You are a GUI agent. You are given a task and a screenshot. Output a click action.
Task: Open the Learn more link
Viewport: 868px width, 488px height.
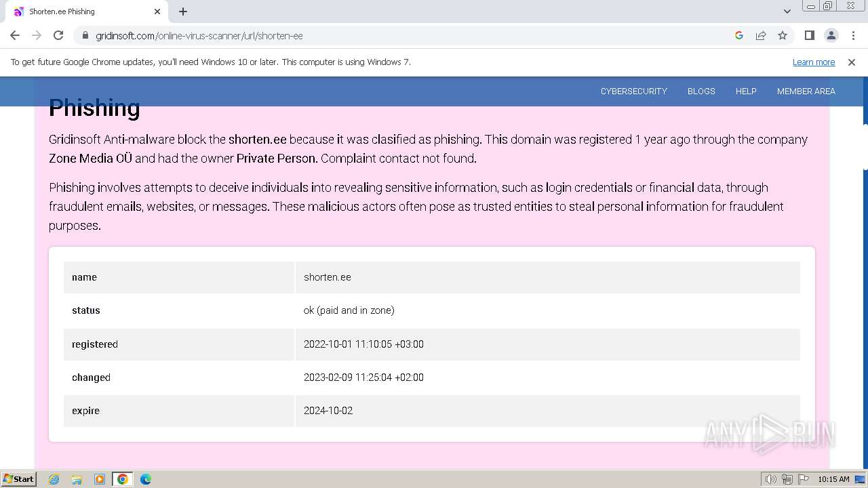(814, 62)
